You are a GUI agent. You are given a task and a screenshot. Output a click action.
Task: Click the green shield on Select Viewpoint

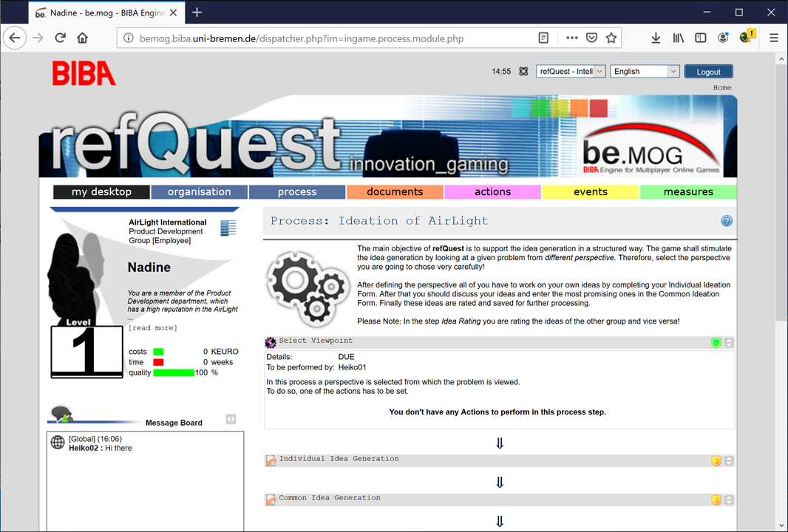tap(716, 343)
